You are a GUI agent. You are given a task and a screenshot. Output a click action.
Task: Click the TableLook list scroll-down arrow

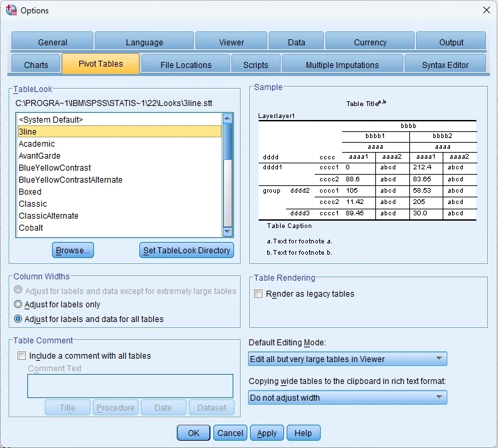coord(227,231)
